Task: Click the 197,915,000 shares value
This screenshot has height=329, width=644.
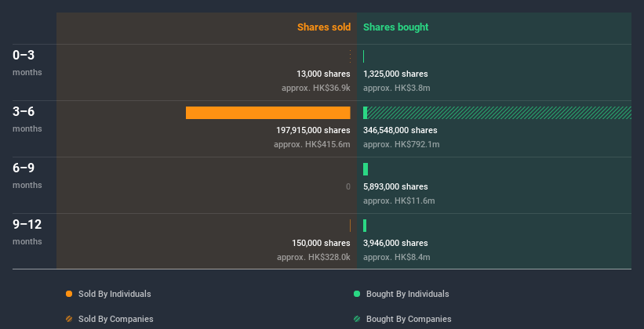Action: point(314,130)
